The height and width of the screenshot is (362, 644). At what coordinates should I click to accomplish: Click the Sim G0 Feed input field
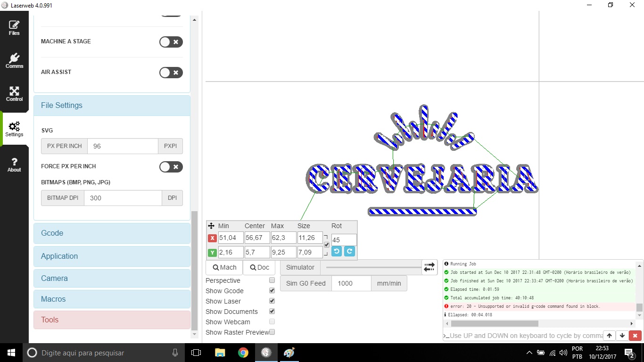(x=351, y=283)
